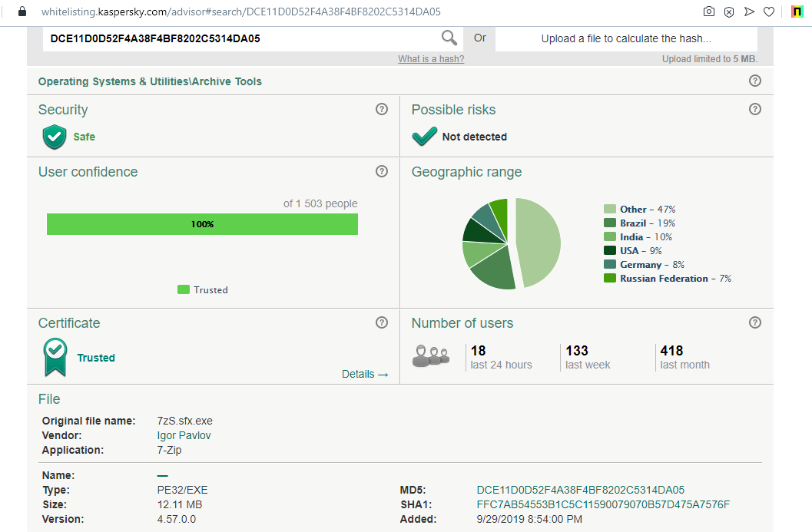This screenshot has width=812, height=532.
Task: Click the 7zS.sfx.exe file name text
Action: pyautogui.click(x=185, y=421)
